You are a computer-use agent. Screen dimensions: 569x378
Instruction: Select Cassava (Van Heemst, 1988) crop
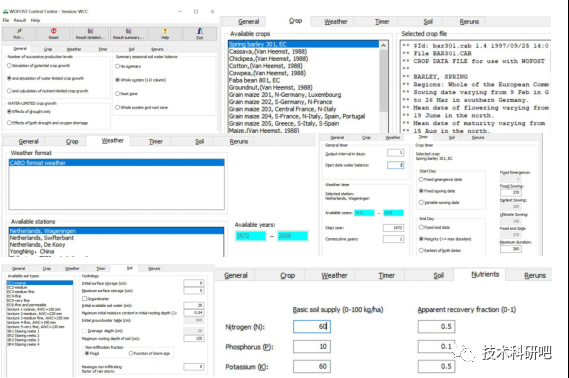[x=304, y=52]
